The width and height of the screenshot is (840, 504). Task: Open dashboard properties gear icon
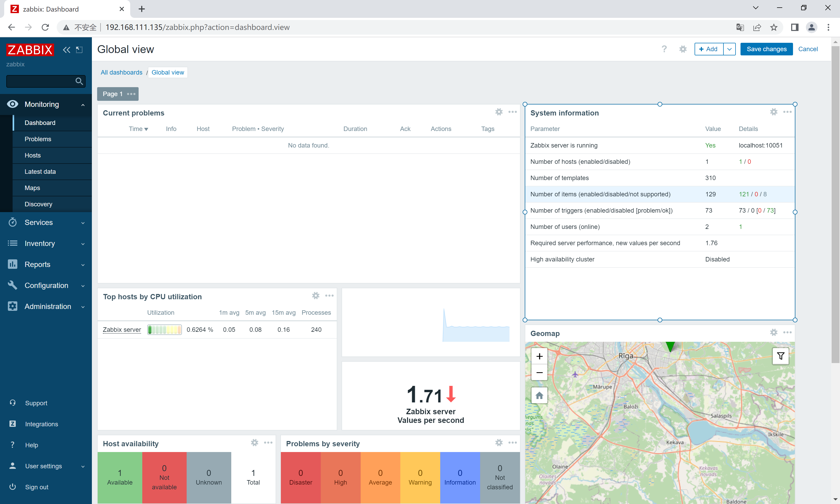click(x=683, y=49)
